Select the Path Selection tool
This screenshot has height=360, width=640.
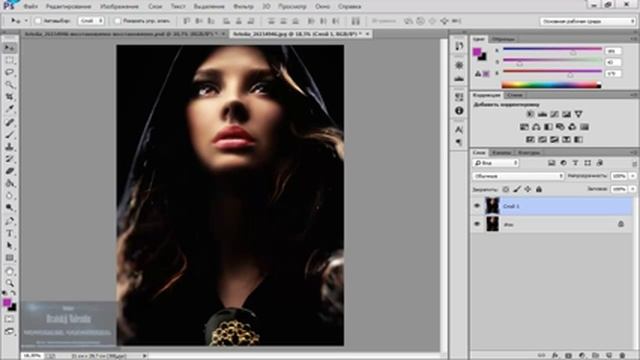(9, 246)
